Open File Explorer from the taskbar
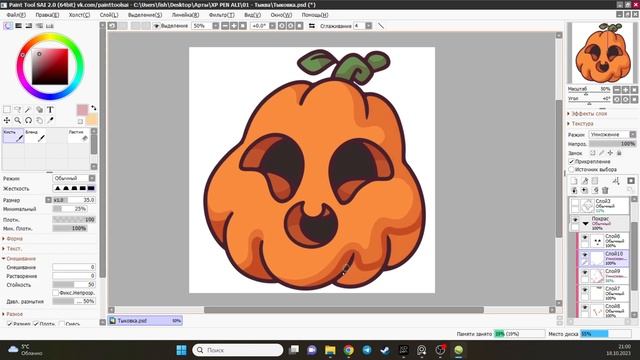640x360 pixels. [x=330, y=350]
